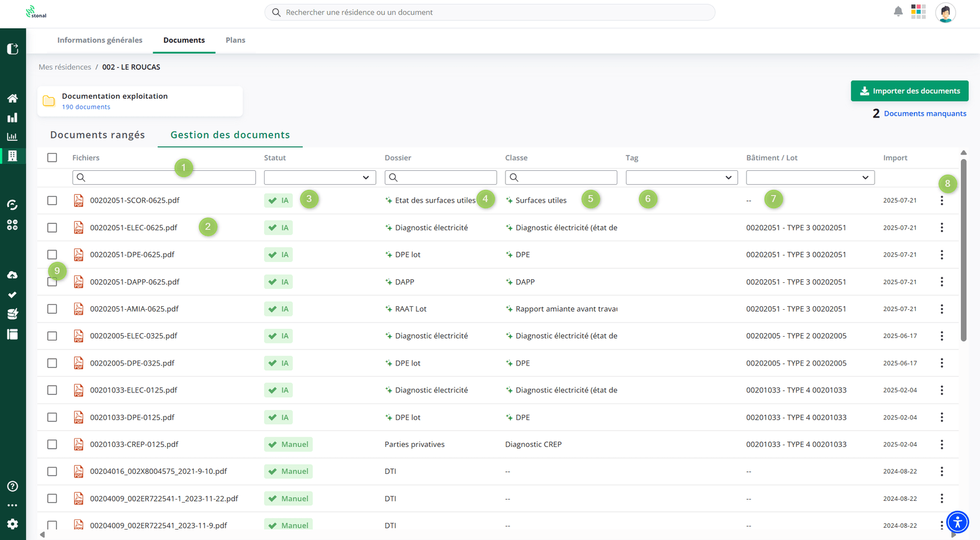Focus the Dossier filter search box
980x540 pixels.
click(440, 178)
